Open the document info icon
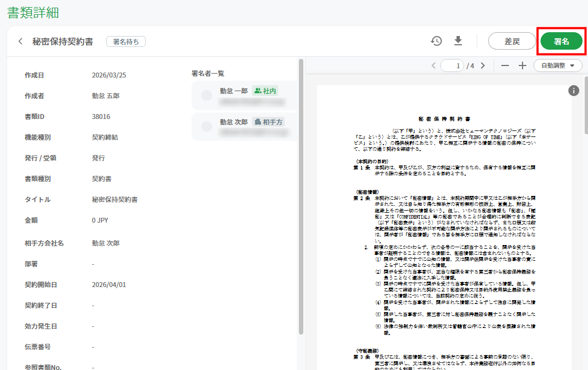588x370 pixels. 573,91
